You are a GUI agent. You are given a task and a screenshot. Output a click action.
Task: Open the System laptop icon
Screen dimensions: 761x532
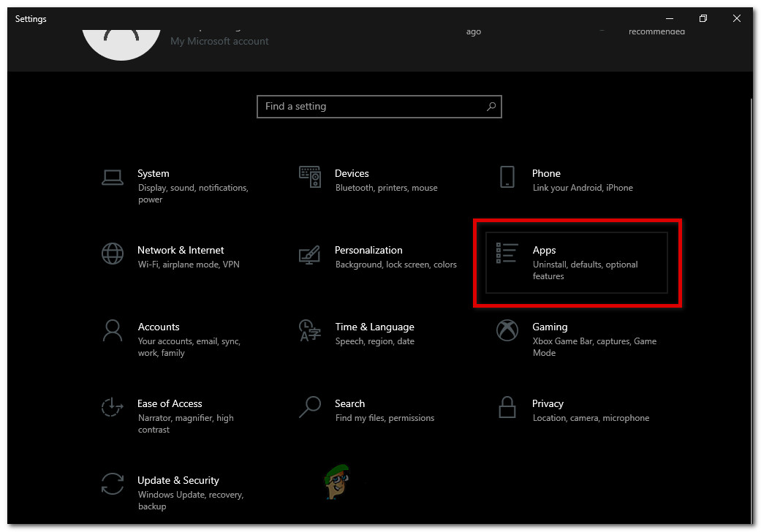point(112,178)
